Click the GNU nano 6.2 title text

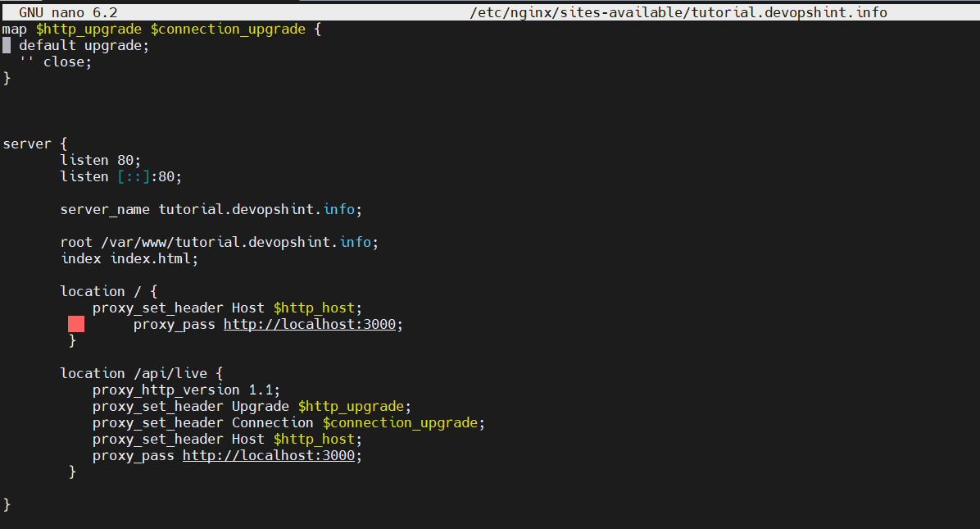(68, 12)
